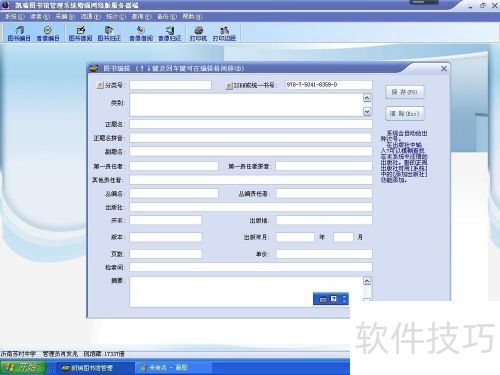Focus the 开本 input field
The width and height of the screenshot is (500, 375).
point(165,220)
